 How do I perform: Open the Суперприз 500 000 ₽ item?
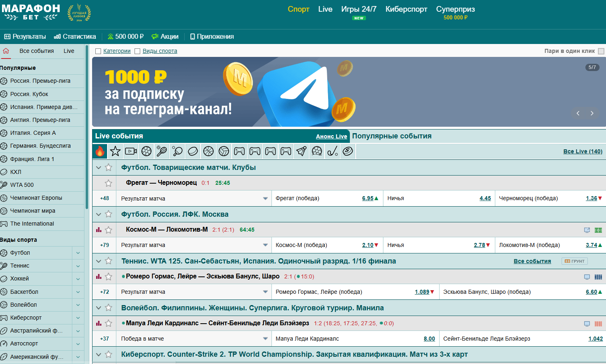point(455,13)
